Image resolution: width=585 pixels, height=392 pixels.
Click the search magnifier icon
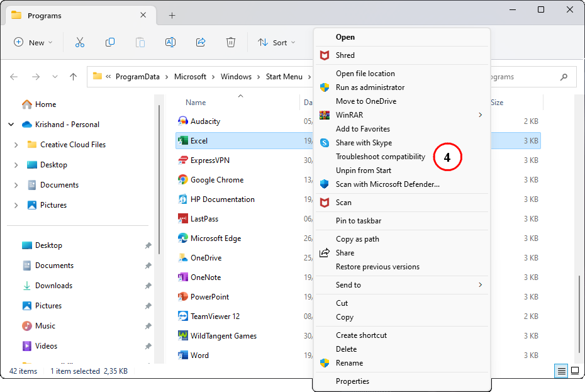[x=564, y=77]
